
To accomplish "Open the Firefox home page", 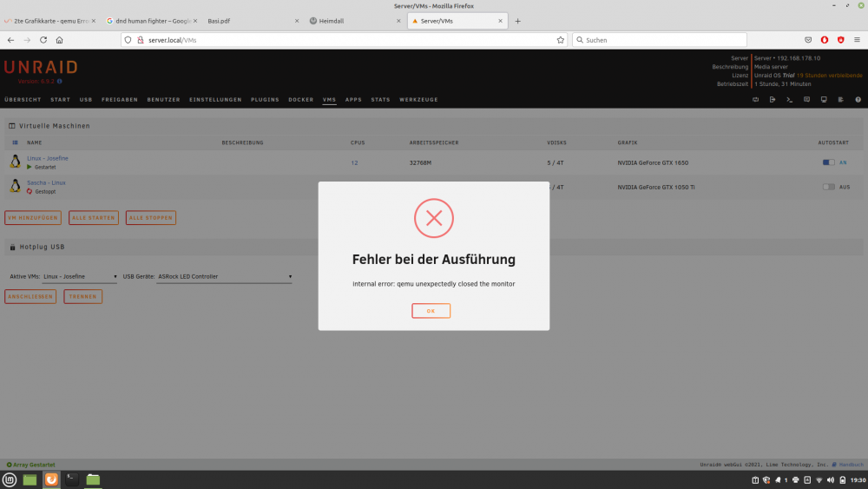I will pos(59,40).
